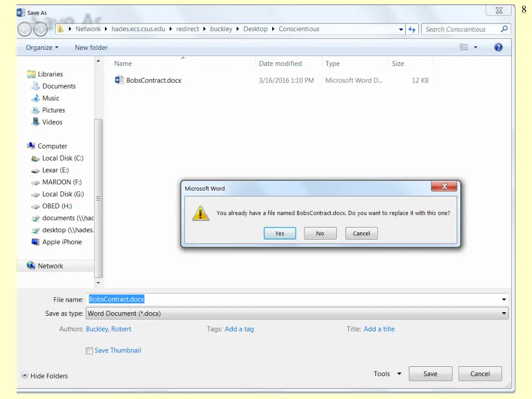Expand the arrow after Desktop in breadcrumb
This screenshot has height=399, width=532.
(273, 29)
